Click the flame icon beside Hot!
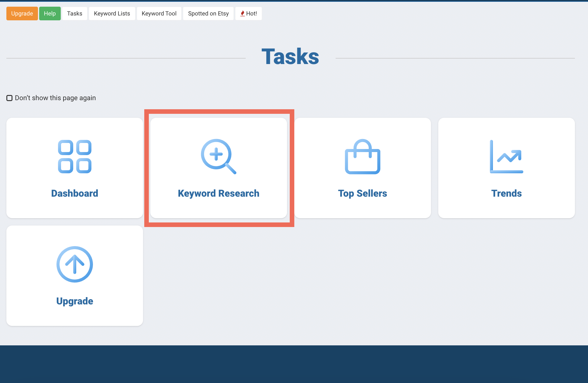The width and height of the screenshot is (588, 383). (x=242, y=14)
